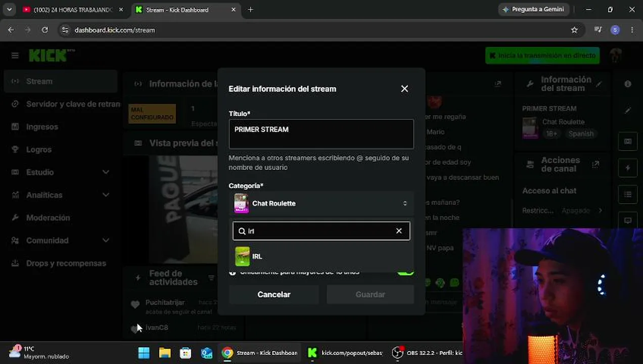Click the Chat Roulette thumbnail in stream info
The image size is (643, 364).
530,128
